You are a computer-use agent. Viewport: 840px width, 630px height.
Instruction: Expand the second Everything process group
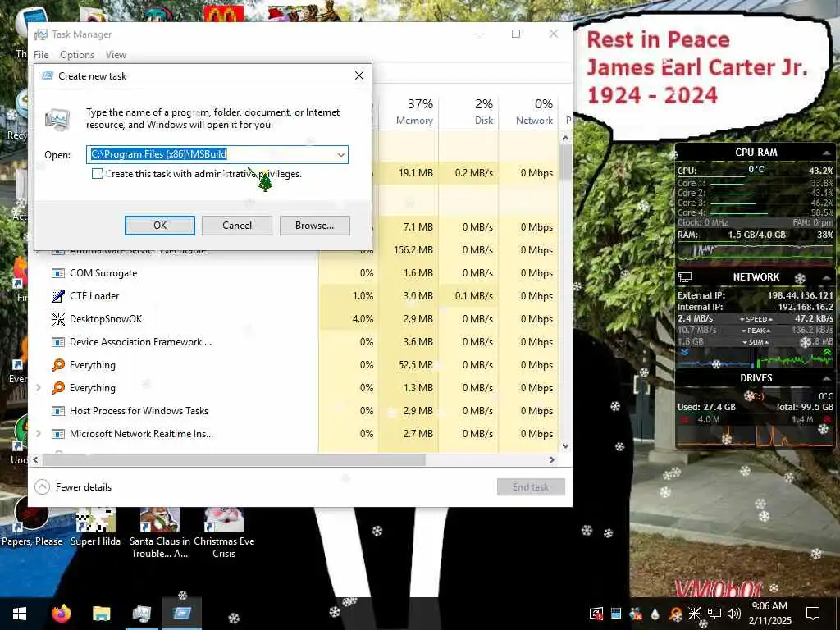coord(38,388)
